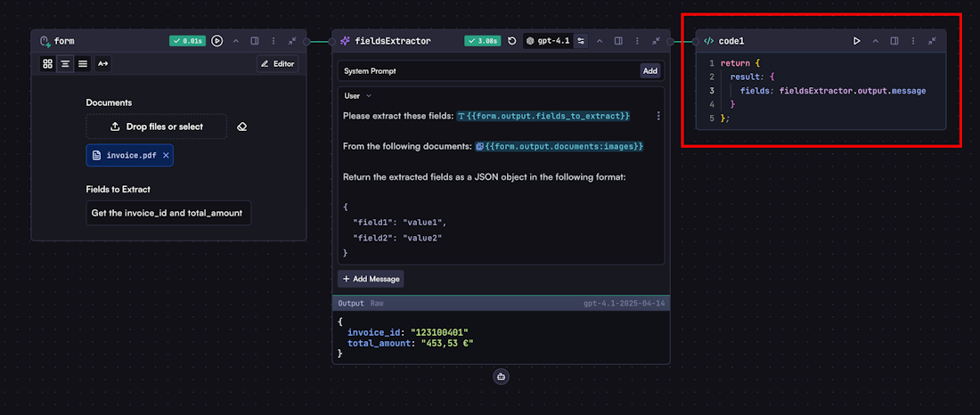Switch to the Raw tab

[x=377, y=303]
